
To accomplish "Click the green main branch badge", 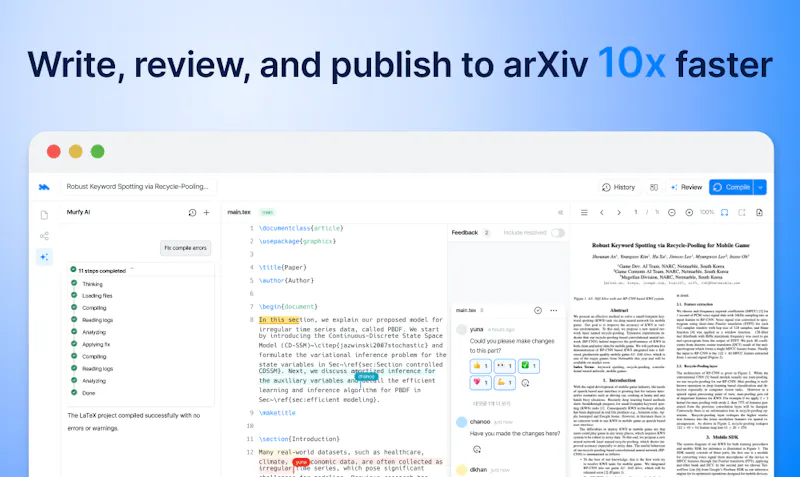I will click(x=267, y=212).
